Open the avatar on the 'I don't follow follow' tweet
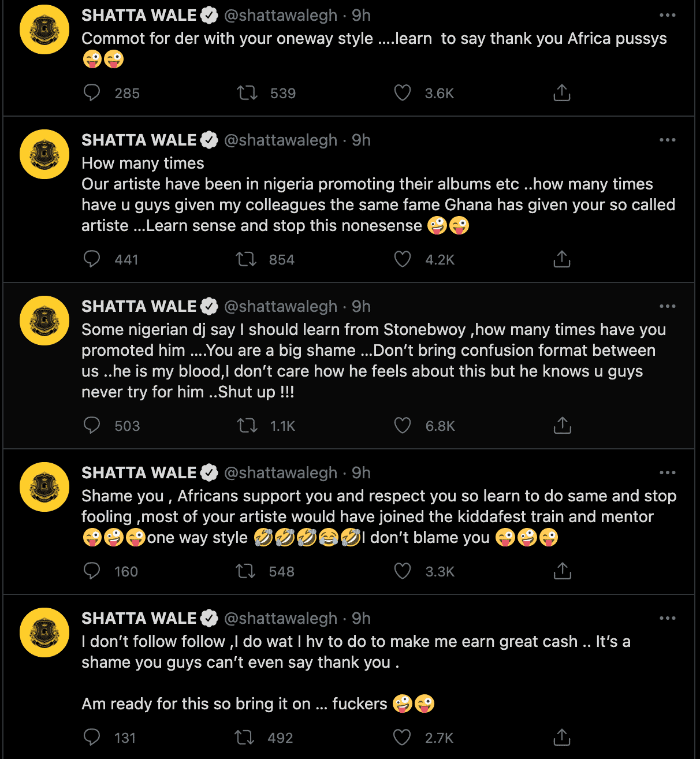Viewport: 700px width, 759px height. tap(44, 632)
